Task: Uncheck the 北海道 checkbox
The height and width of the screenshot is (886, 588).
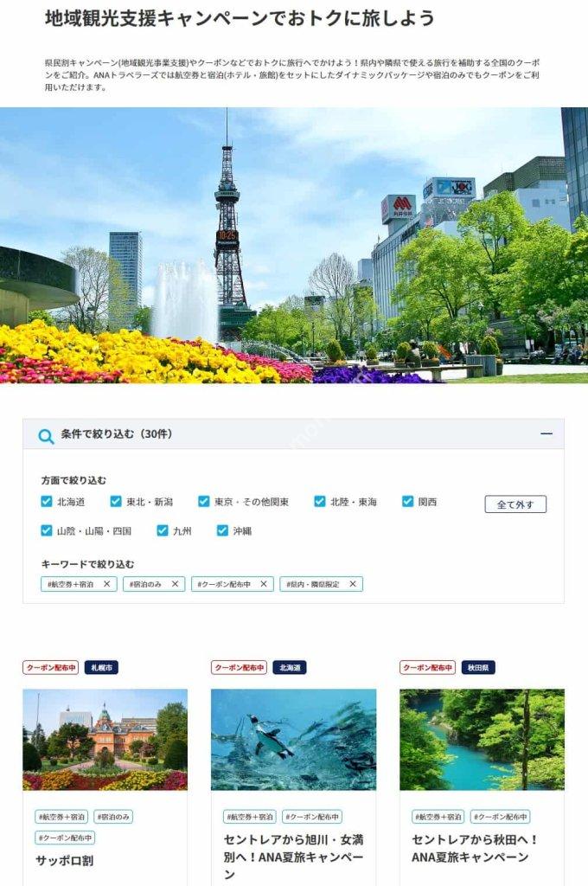Action: (47, 501)
